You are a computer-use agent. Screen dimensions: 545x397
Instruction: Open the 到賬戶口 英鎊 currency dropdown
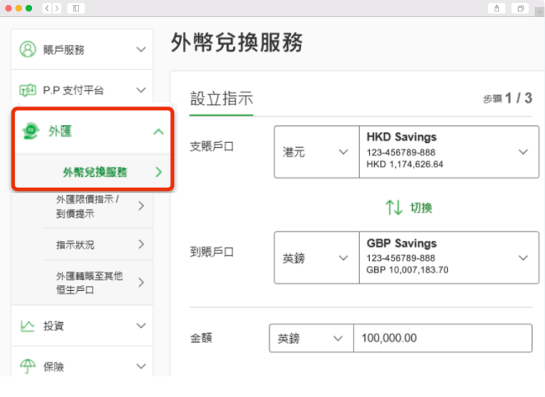tap(316, 258)
